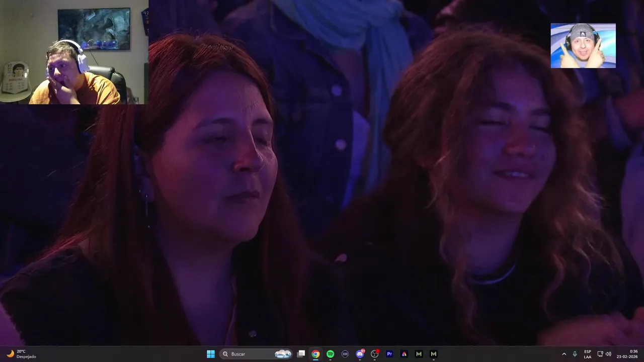This screenshot has width=644, height=362.
Task: Open OBS Studio from the taskbar
Action: (x=374, y=354)
